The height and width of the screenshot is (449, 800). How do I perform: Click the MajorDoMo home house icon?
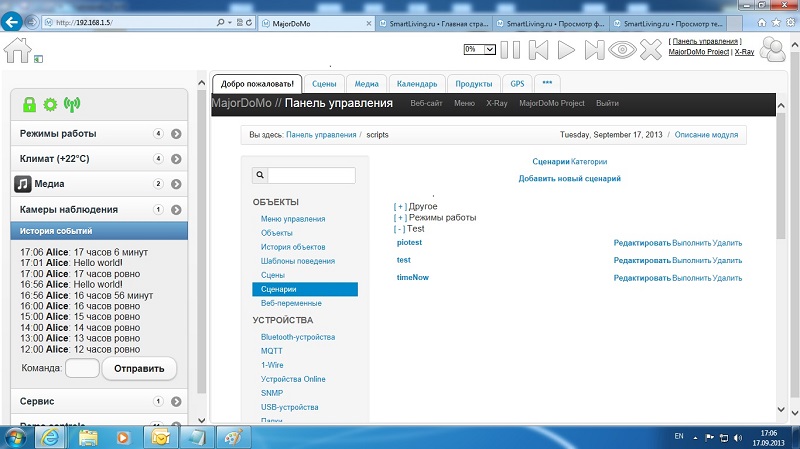(x=18, y=50)
